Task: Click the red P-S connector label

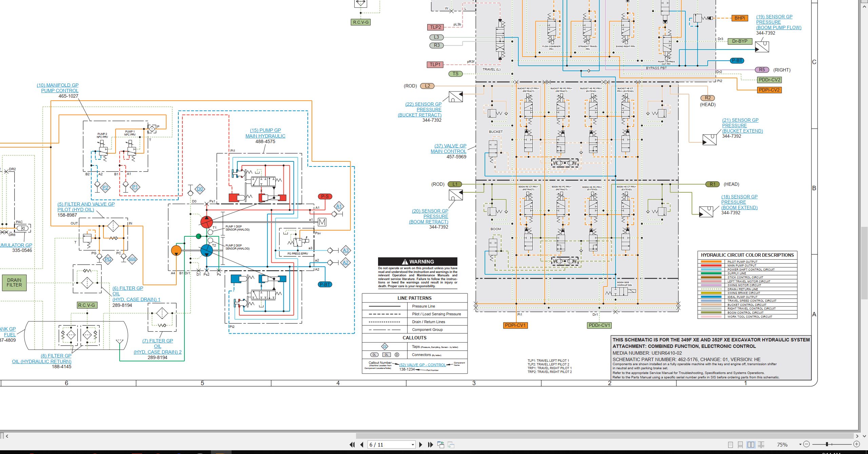Action: click(325, 196)
